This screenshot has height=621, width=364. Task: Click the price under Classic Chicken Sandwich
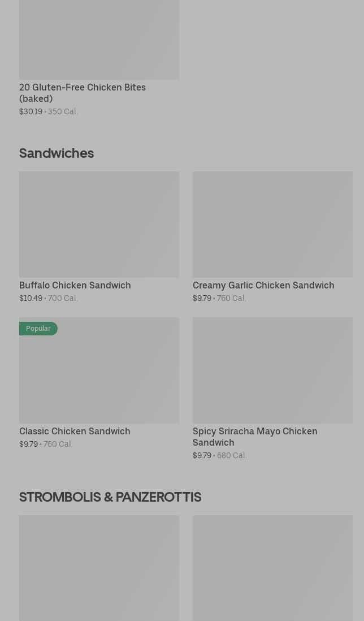tap(46, 445)
